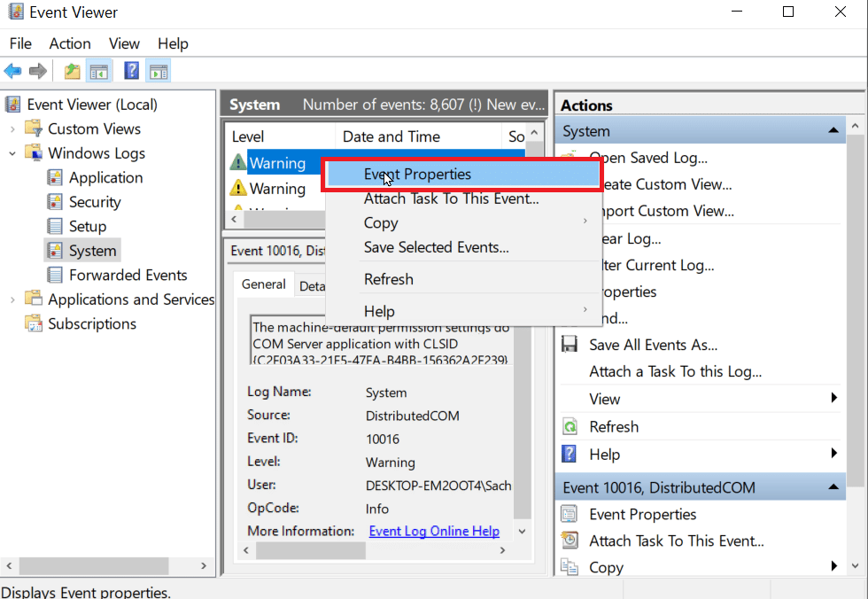
Task: Open the Event Log Online Help link
Action: pos(434,531)
